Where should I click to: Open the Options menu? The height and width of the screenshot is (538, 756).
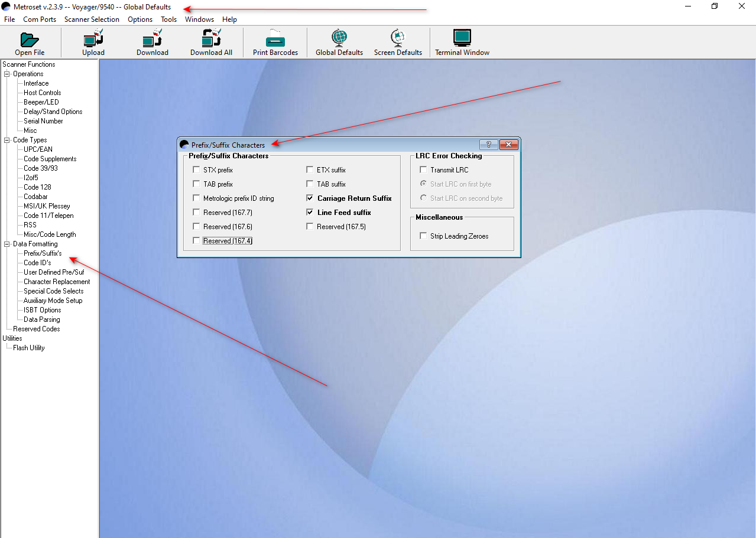[x=140, y=19]
